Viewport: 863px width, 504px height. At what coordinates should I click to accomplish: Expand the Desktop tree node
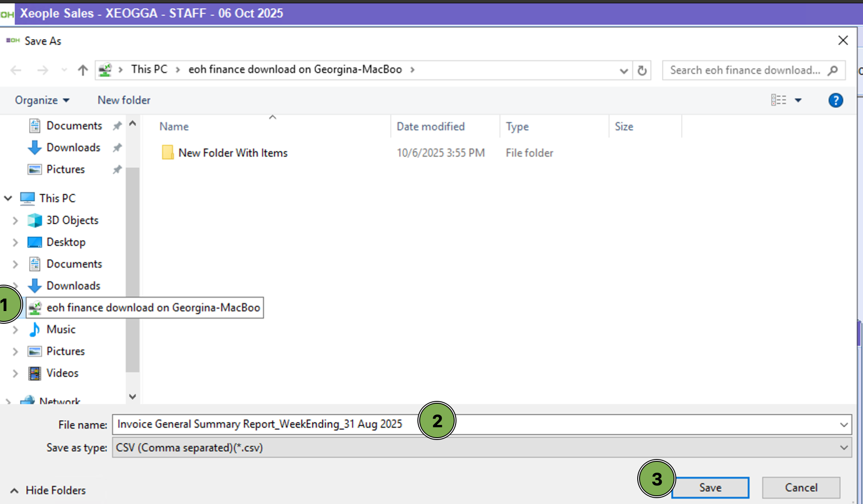pyautogui.click(x=15, y=242)
